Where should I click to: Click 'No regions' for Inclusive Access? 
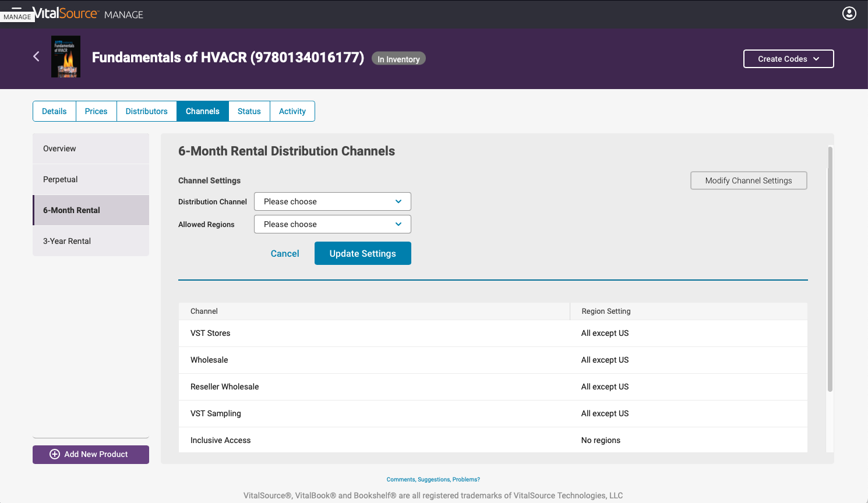pos(601,440)
